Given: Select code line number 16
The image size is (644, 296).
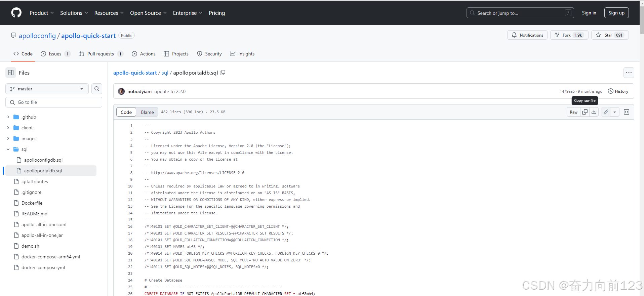Looking at the screenshot, I should [130, 226].
